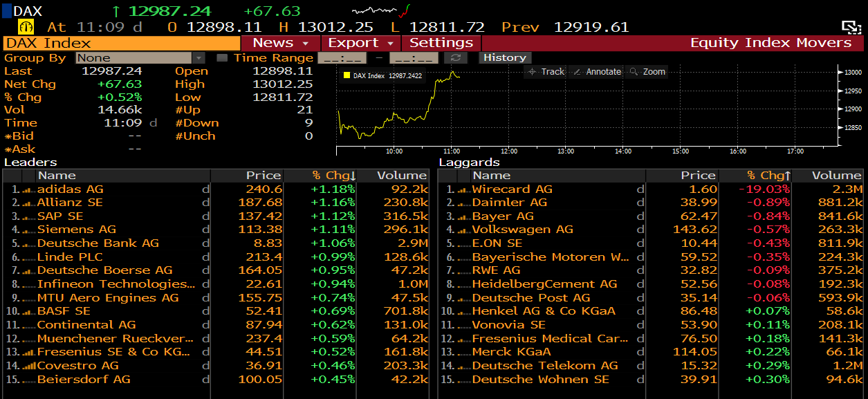Sort Leaders table by Volume header
The height and width of the screenshot is (399, 868).
[x=393, y=176]
